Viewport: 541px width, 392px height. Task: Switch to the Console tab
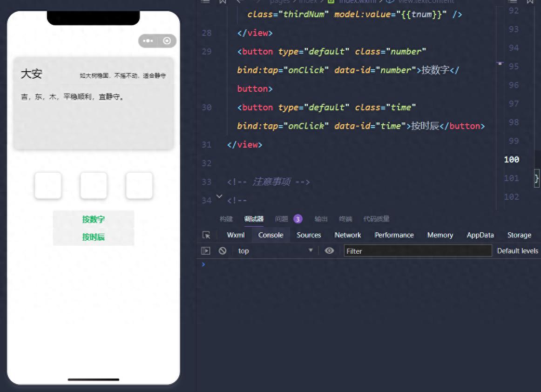coord(270,235)
